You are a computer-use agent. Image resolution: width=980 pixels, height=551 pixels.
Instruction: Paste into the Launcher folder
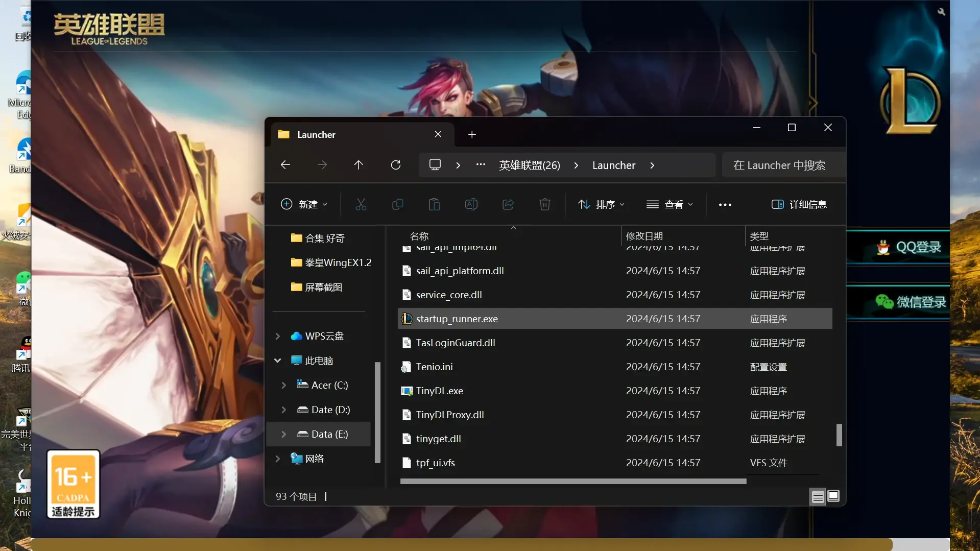(435, 204)
